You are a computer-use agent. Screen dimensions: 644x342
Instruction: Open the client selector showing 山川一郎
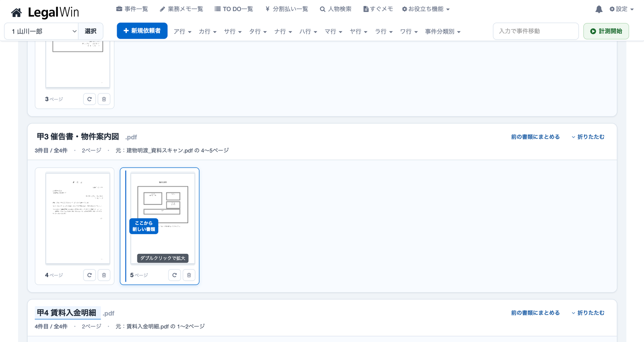coord(42,31)
